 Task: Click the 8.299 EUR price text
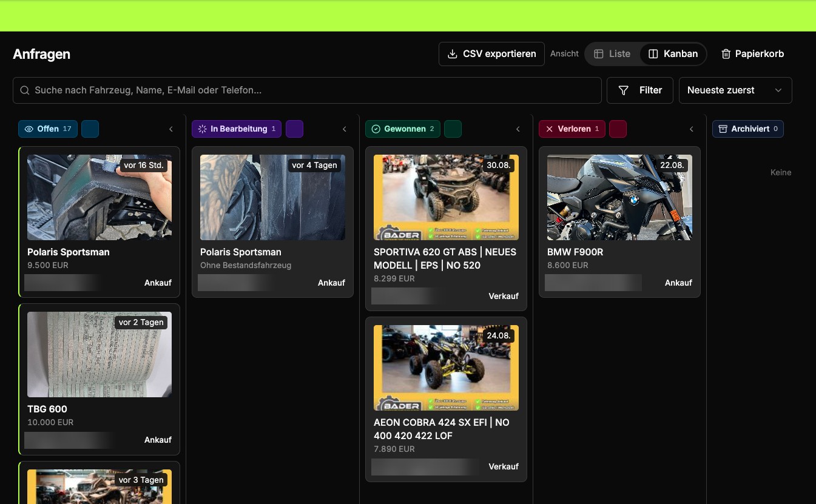pyautogui.click(x=394, y=279)
